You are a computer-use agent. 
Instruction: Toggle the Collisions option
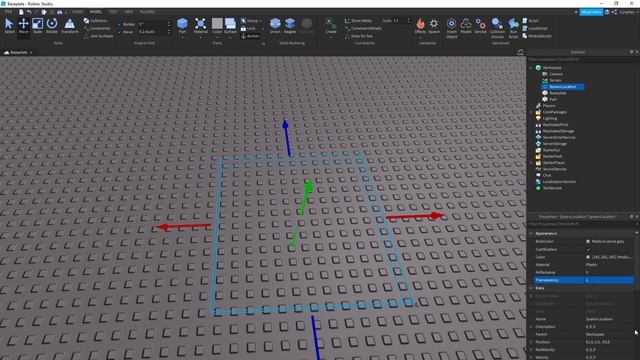[95, 20]
